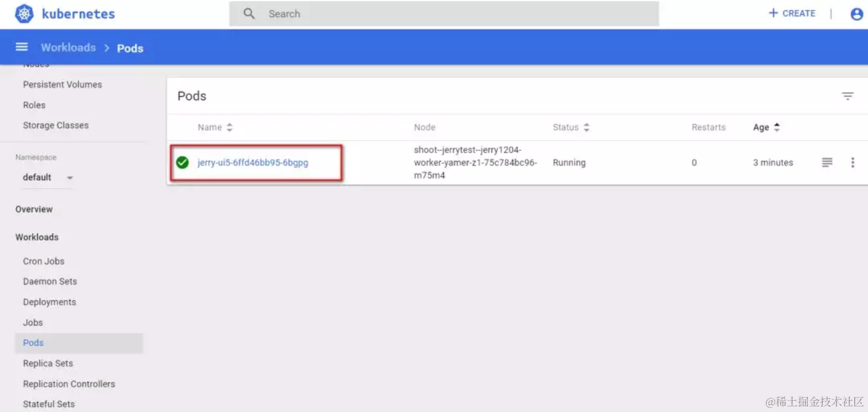Open Roles in sidebar
Screen dimensions: 868x412
[34, 105]
